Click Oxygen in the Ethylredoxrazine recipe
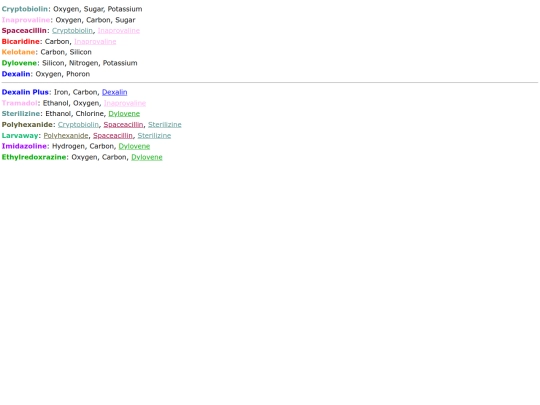This screenshot has width=540, height=405. tap(84, 157)
